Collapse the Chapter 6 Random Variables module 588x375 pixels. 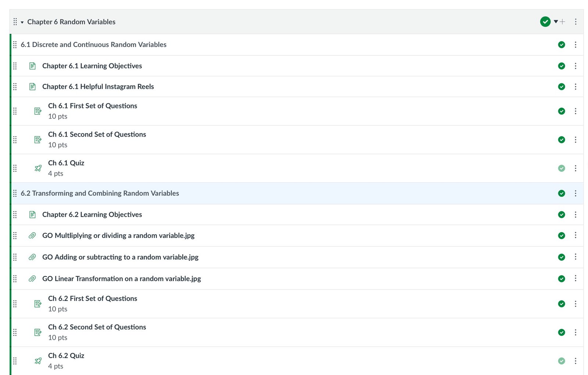(22, 22)
